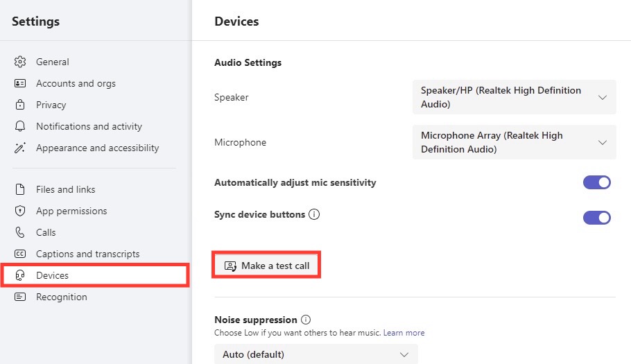This screenshot has width=631, height=364.
Task: Click the App permissions shield icon
Action: [19, 211]
